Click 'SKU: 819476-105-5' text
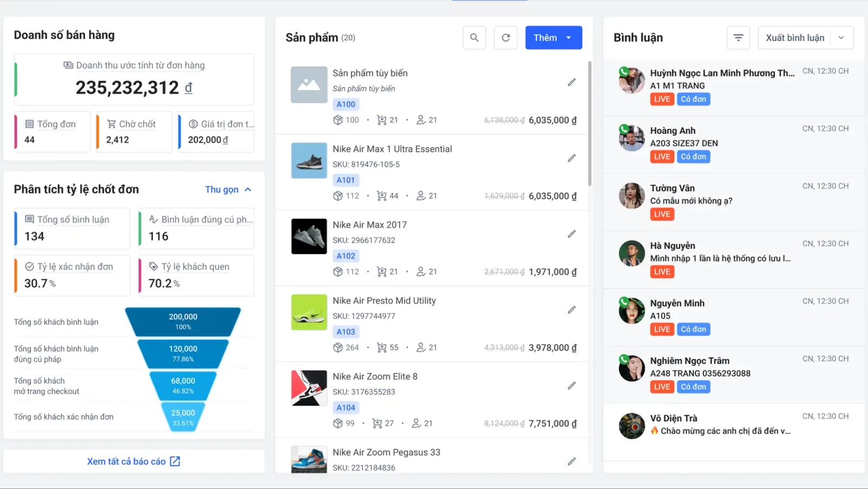868x489 pixels. pos(366,164)
